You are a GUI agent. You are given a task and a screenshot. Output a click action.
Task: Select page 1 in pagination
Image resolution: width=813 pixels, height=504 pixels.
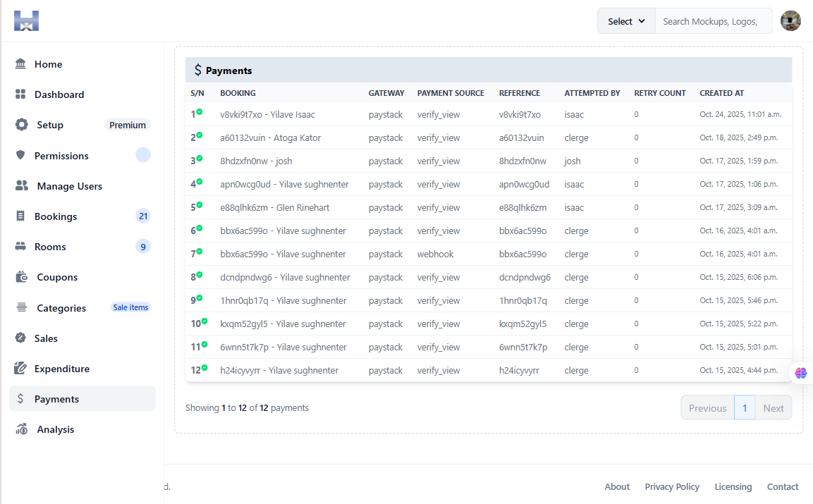tap(745, 408)
